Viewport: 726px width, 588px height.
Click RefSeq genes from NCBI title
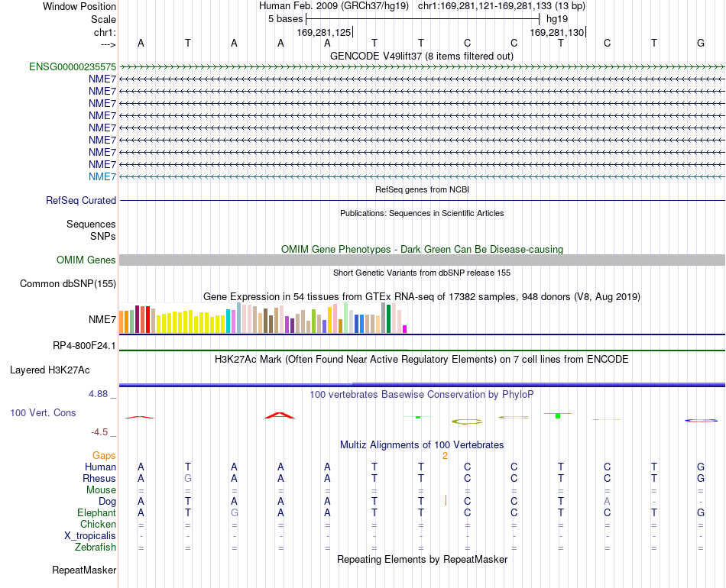(x=422, y=189)
